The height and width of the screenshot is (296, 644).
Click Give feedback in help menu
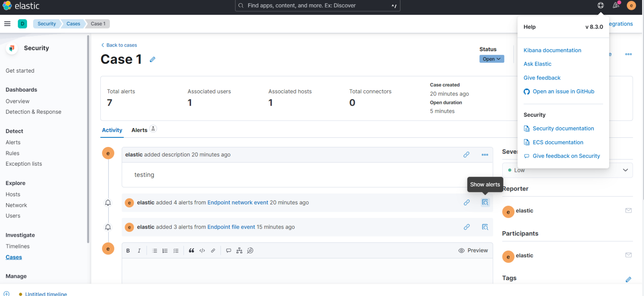click(542, 78)
